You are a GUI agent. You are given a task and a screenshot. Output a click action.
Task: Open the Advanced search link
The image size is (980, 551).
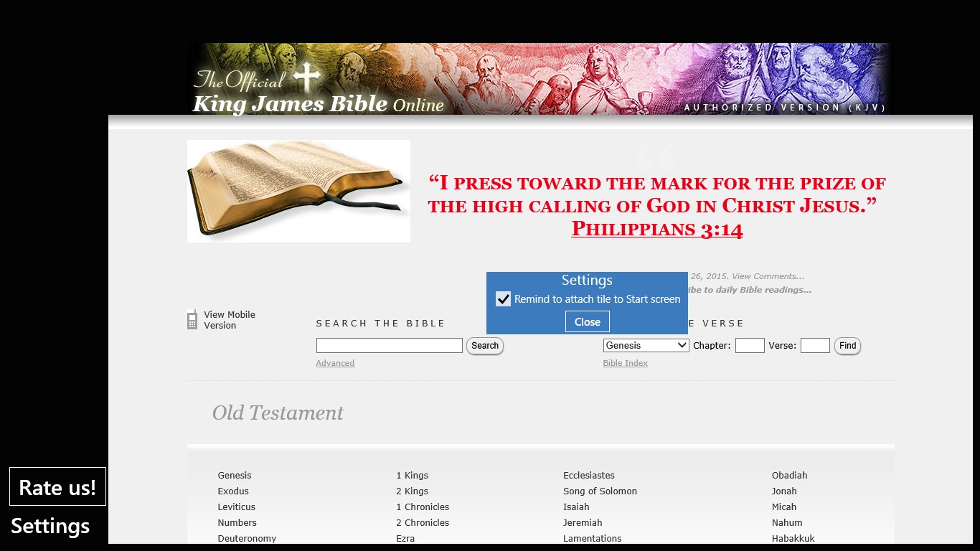tap(335, 363)
